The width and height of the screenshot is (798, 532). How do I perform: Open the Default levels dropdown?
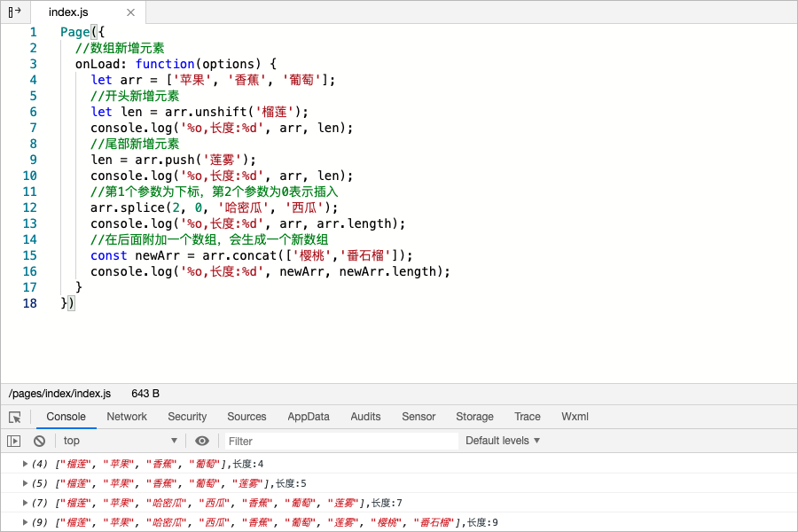point(503,441)
